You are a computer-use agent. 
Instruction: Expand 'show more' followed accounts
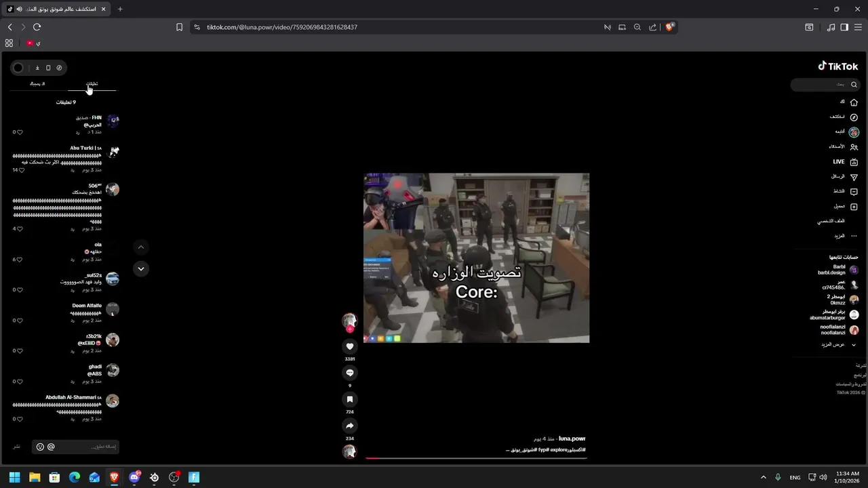839,345
